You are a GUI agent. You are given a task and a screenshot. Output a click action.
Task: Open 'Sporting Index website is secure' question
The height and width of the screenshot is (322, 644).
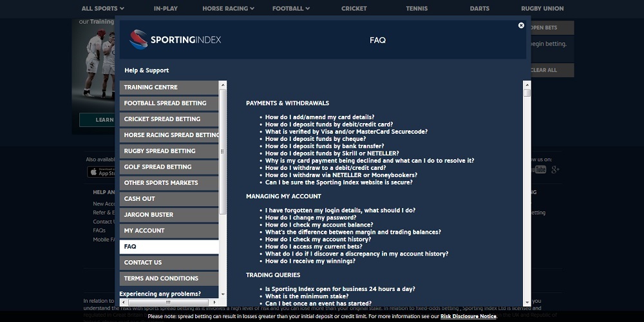point(339,182)
